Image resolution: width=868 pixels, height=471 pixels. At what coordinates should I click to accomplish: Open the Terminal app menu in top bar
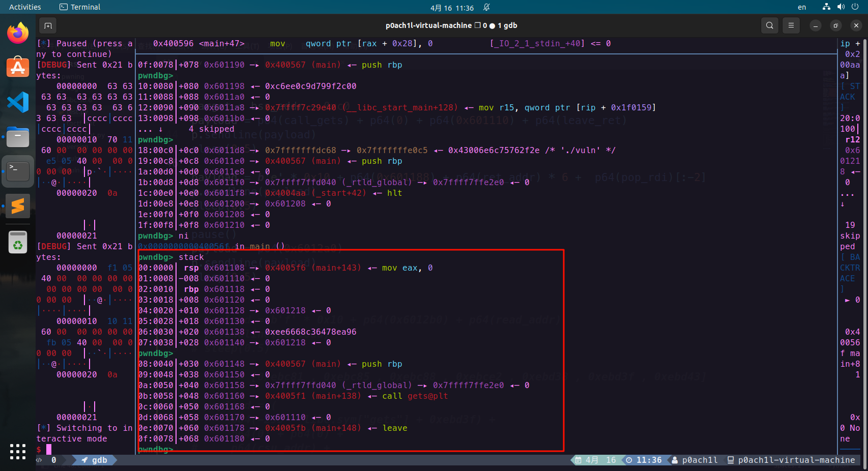coord(80,7)
